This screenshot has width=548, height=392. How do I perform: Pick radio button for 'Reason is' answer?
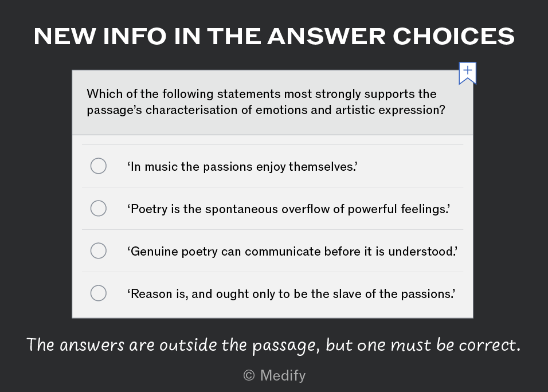point(99,293)
